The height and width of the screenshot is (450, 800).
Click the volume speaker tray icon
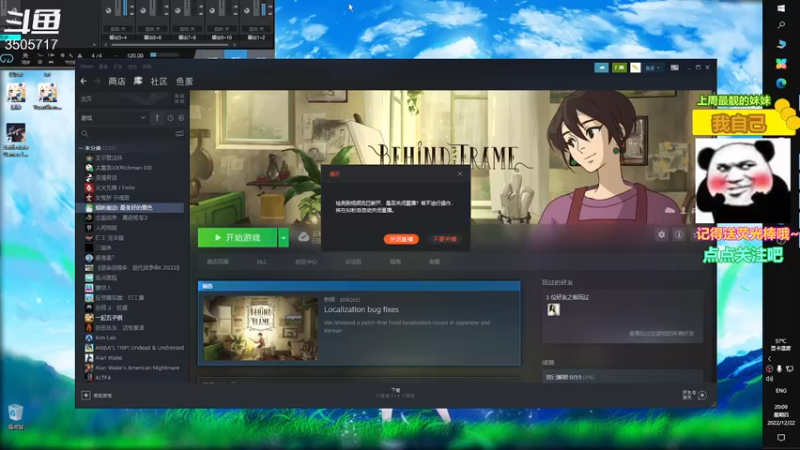point(770,379)
